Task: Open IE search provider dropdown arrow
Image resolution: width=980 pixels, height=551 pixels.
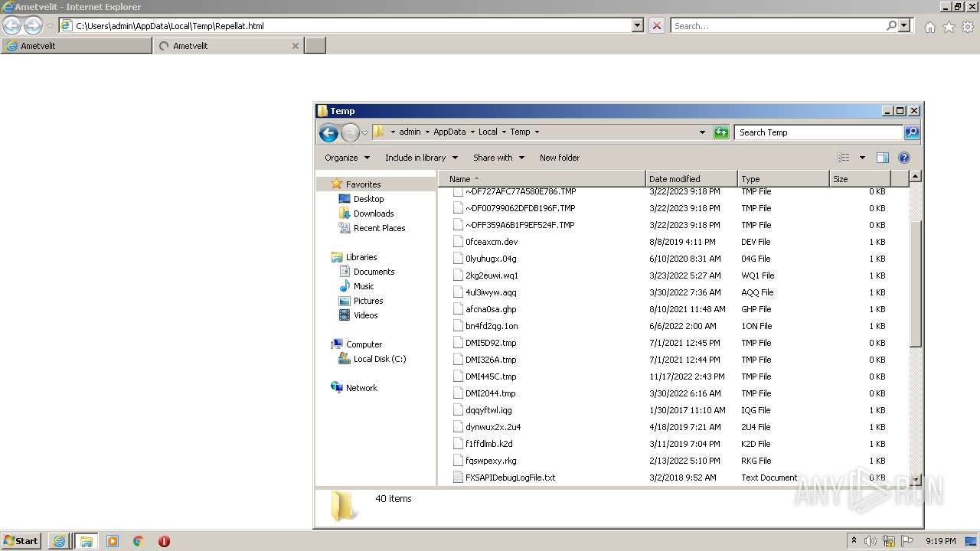Action: (x=904, y=25)
